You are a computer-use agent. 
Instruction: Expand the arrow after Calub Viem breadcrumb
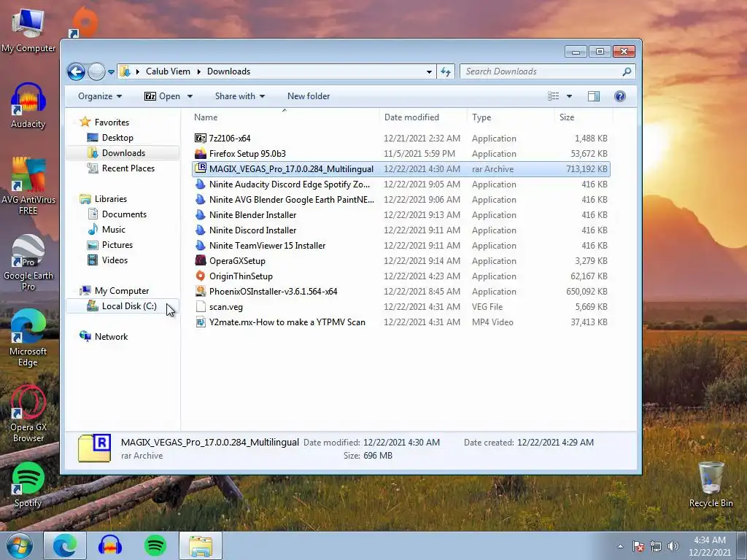tap(198, 71)
